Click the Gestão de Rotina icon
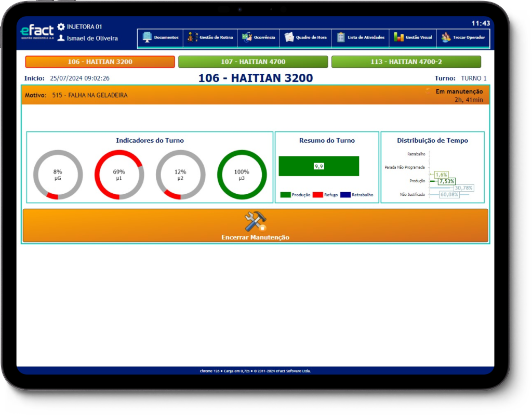This screenshot has height=415, width=532. [192, 37]
